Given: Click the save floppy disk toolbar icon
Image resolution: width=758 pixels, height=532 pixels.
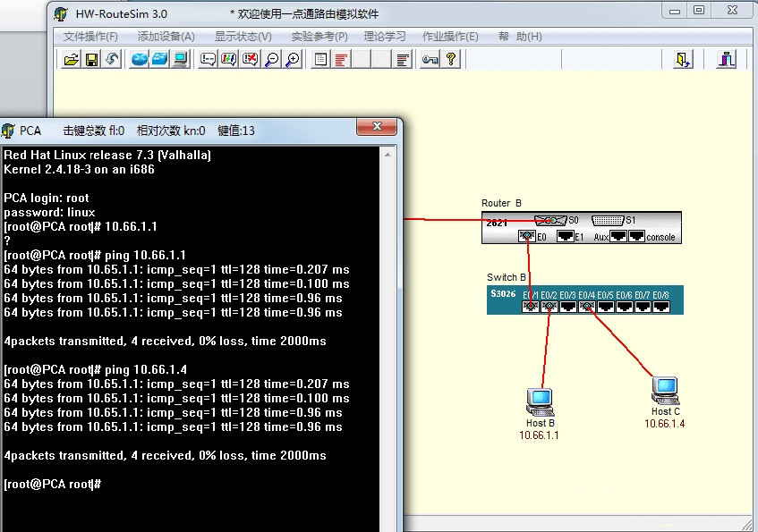Looking at the screenshot, I should click(91, 60).
